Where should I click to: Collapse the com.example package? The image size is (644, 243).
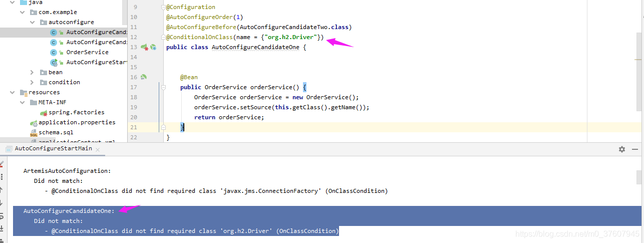coord(23,12)
